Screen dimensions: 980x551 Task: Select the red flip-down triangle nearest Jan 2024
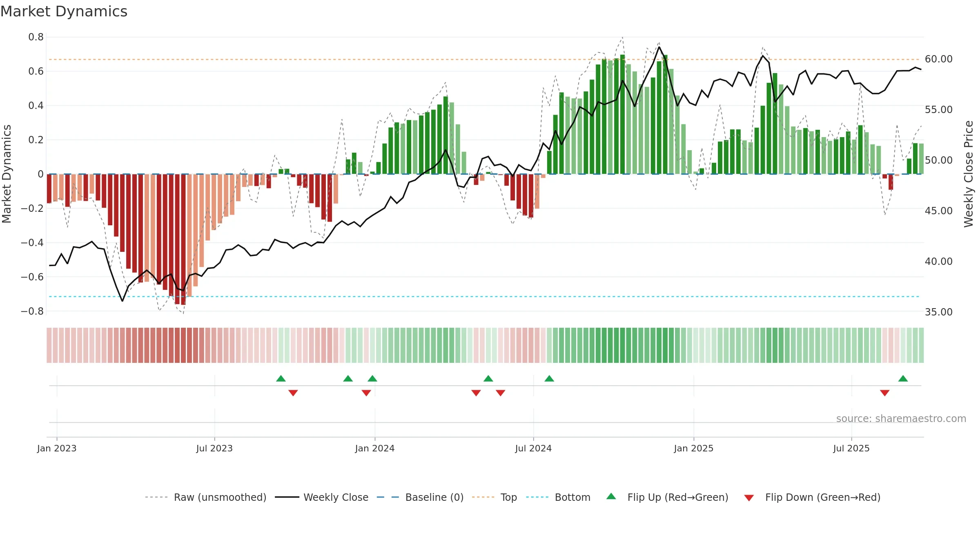pyautogui.click(x=366, y=393)
